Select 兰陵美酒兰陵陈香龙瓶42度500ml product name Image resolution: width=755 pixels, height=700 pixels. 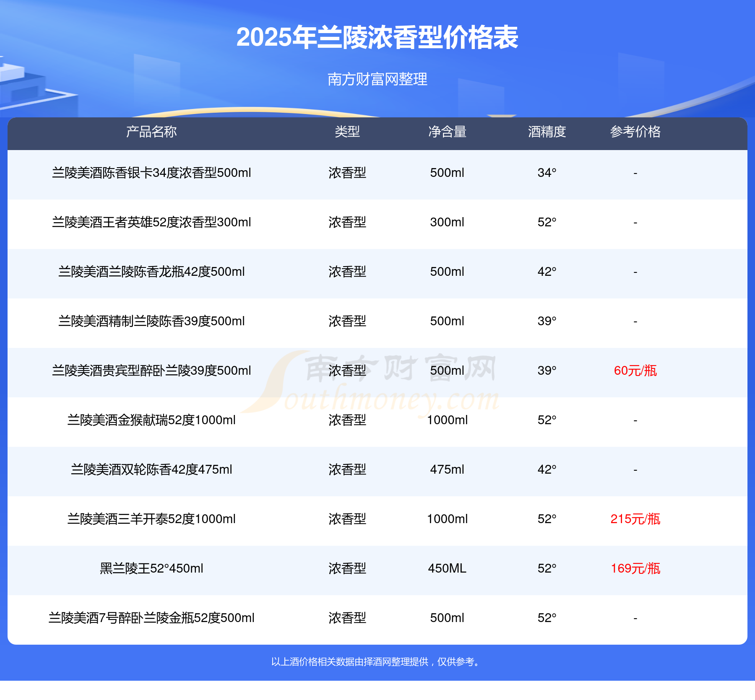[151, 272]
